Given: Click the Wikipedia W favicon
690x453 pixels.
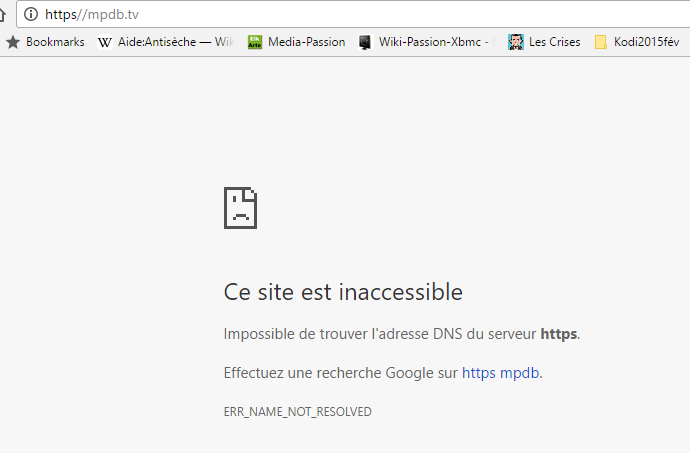Looking at the screenshot, I should click(x=105, y=42).
